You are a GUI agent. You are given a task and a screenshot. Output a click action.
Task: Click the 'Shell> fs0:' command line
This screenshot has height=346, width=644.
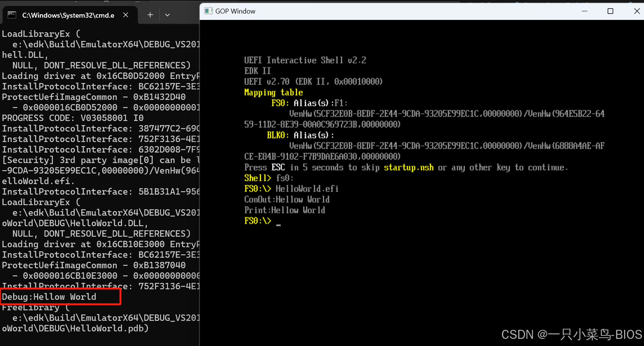pyautogui.click(x=269, y=178)
